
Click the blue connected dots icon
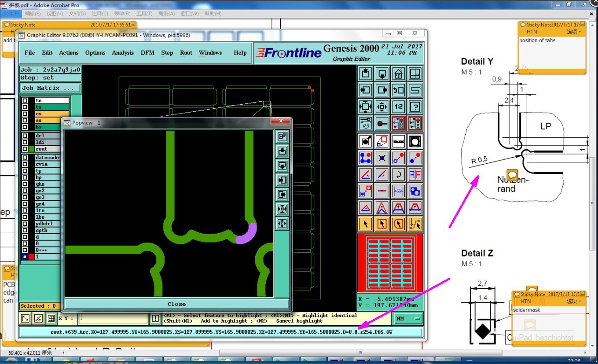[x=366, y=158]
